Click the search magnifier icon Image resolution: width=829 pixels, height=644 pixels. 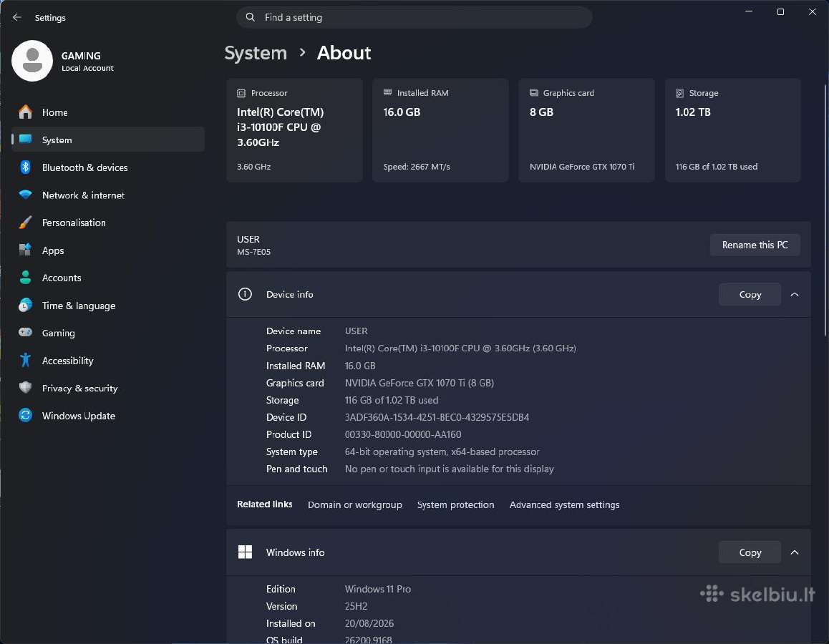point(250,17)
